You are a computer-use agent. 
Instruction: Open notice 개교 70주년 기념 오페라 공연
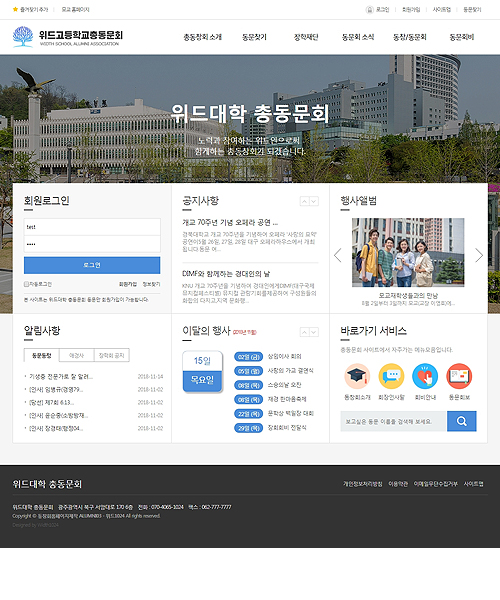coord(230,222)
